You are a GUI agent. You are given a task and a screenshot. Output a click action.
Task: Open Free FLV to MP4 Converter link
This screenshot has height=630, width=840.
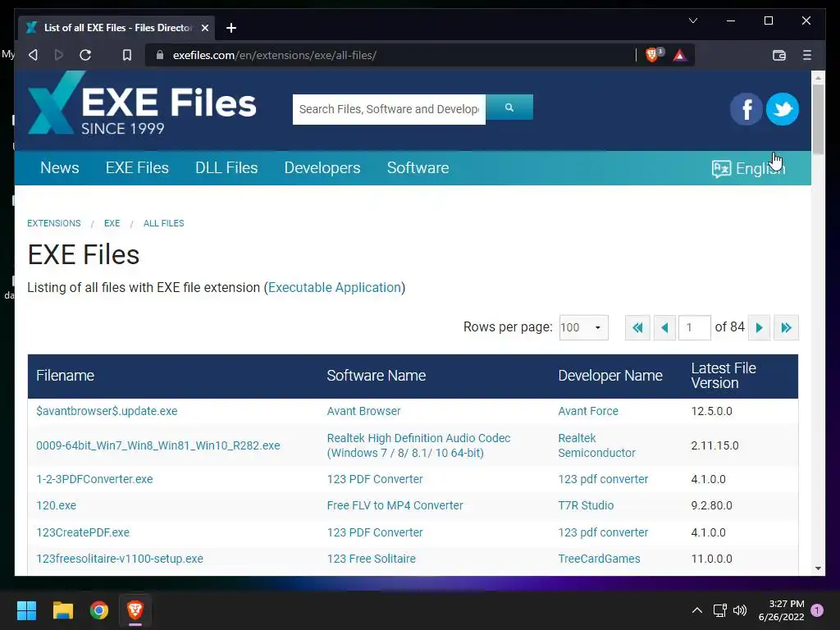click(x=395, y=505)
